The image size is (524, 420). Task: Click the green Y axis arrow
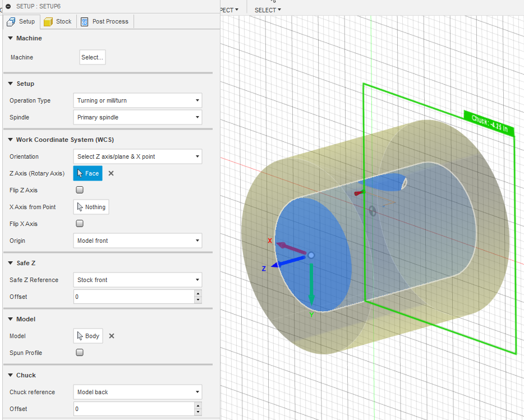311,284
